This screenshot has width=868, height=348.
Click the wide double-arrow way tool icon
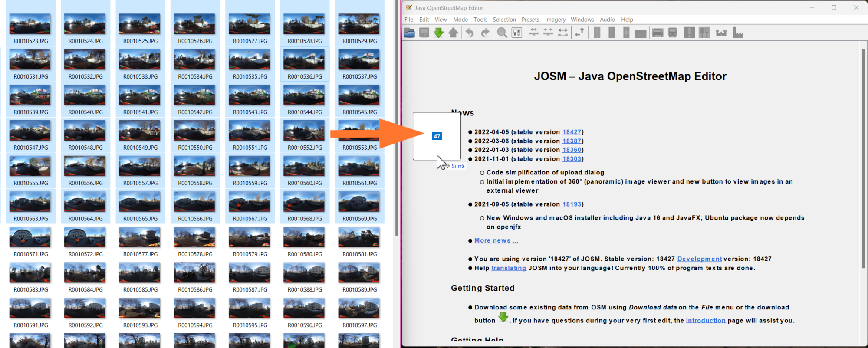pos(563,33)
